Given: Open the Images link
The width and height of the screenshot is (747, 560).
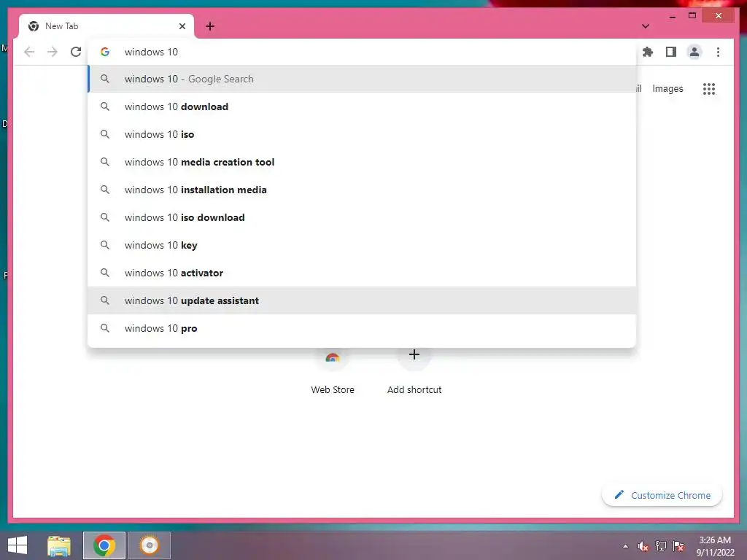Looking at the screenshot, I should (667, 88).
